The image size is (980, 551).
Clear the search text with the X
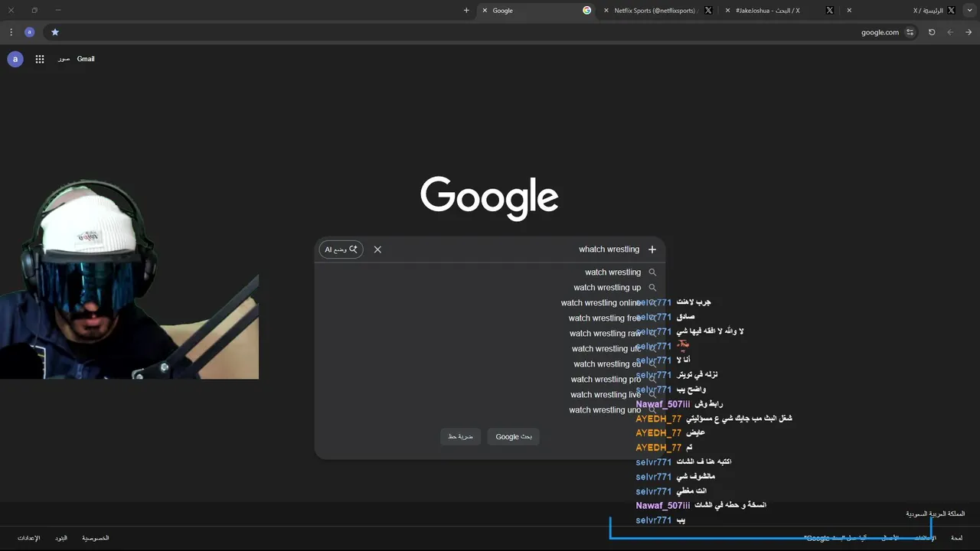coord(377,249)
